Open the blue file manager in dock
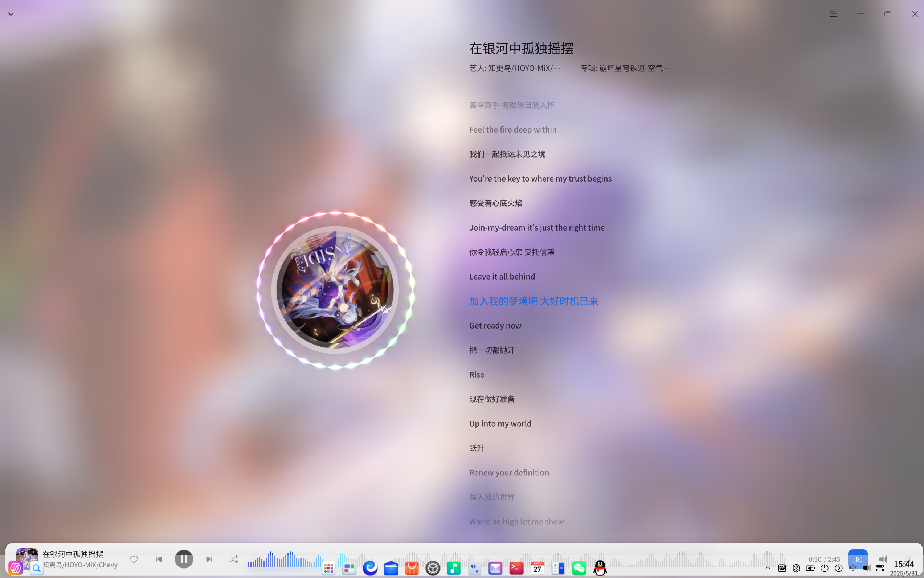Image resolution: width=924 pixels, height=578 pixels. point(391,569)
